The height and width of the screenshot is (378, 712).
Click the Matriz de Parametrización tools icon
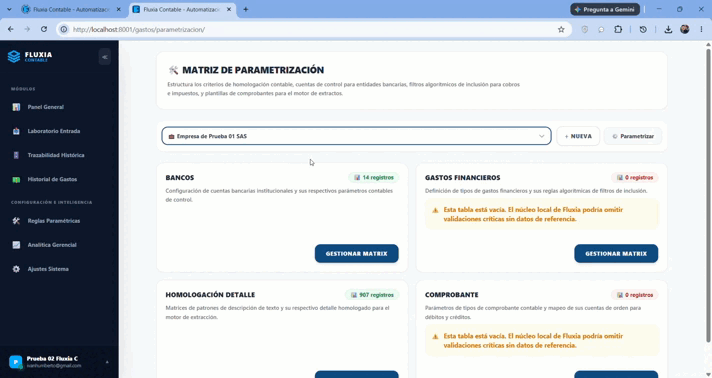click(173, 70)
